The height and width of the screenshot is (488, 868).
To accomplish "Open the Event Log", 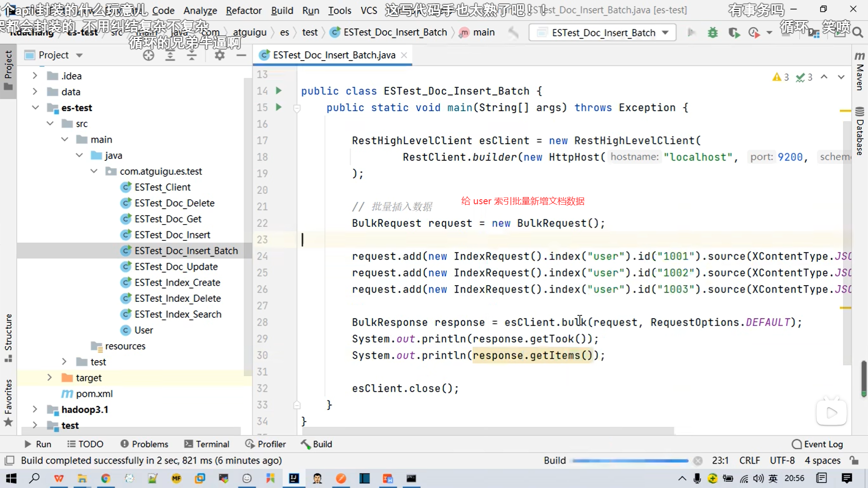I will click(x=817, y=444).
